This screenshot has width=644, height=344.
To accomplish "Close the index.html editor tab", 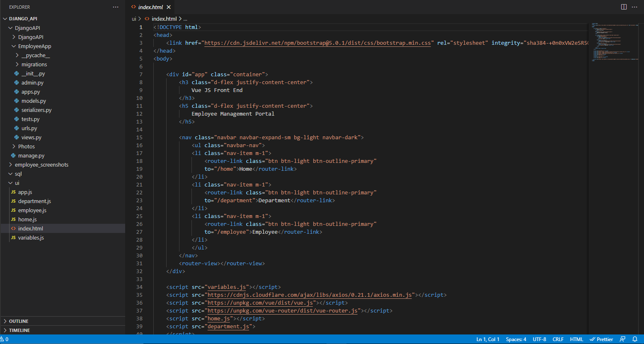I will [x=169, y=7].
